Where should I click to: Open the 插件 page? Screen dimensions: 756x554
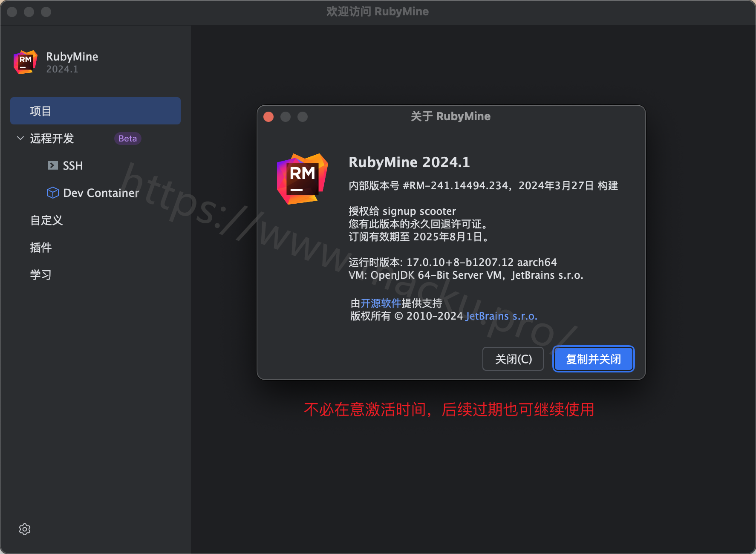point(41,247)
